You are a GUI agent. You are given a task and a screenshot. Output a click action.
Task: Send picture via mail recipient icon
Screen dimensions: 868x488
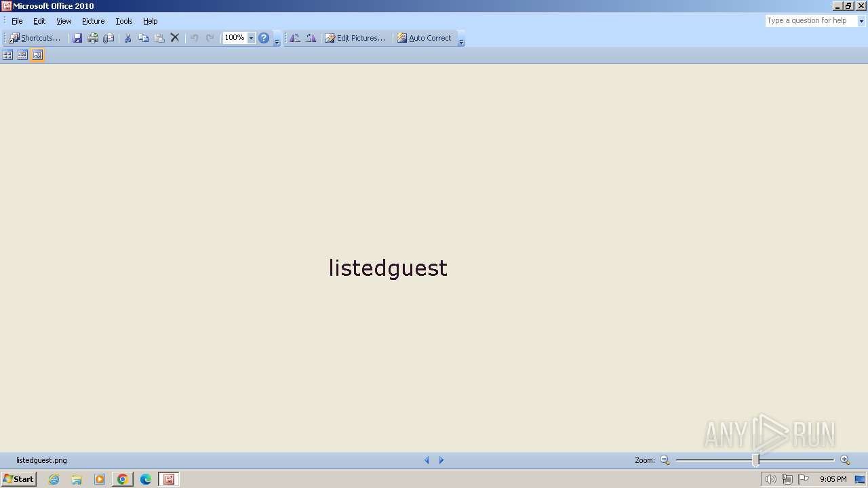[108, 38]
